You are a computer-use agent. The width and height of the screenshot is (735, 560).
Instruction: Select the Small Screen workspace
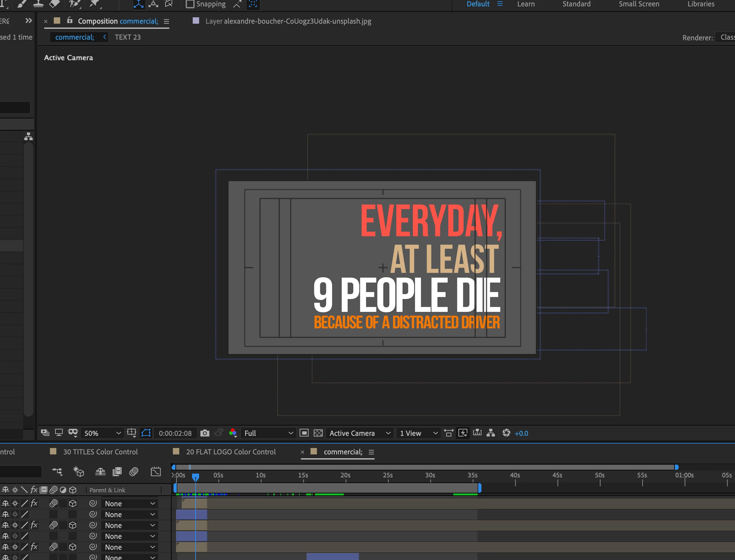pyautogui.click(x=639, y=4)
